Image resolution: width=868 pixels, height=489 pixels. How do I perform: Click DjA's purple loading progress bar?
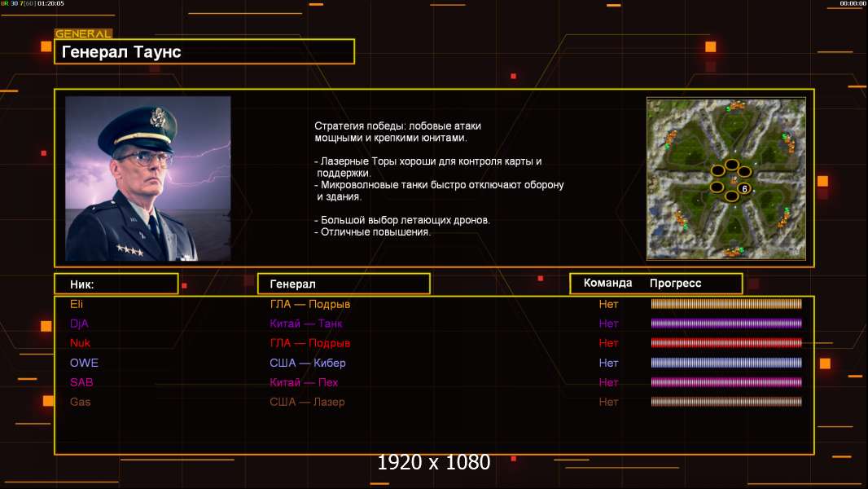(726, 324)
